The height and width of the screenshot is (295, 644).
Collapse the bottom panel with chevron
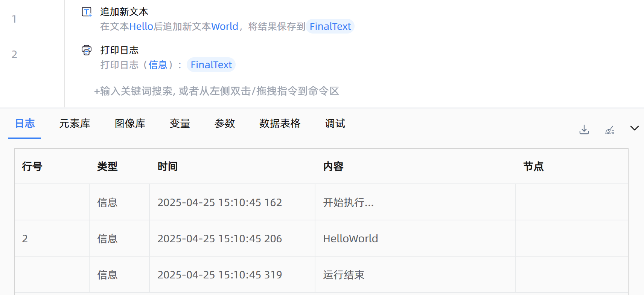[634, 128]
